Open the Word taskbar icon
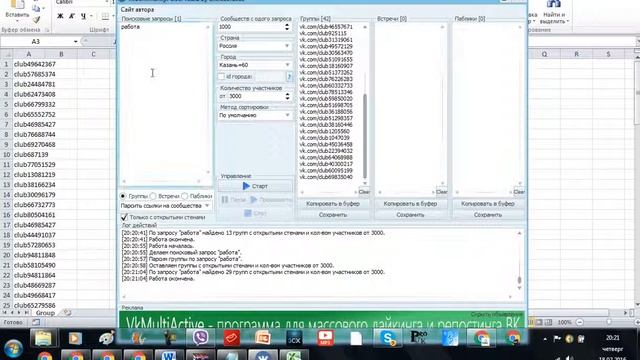The image size is (640, 360). tap(168, 355)
